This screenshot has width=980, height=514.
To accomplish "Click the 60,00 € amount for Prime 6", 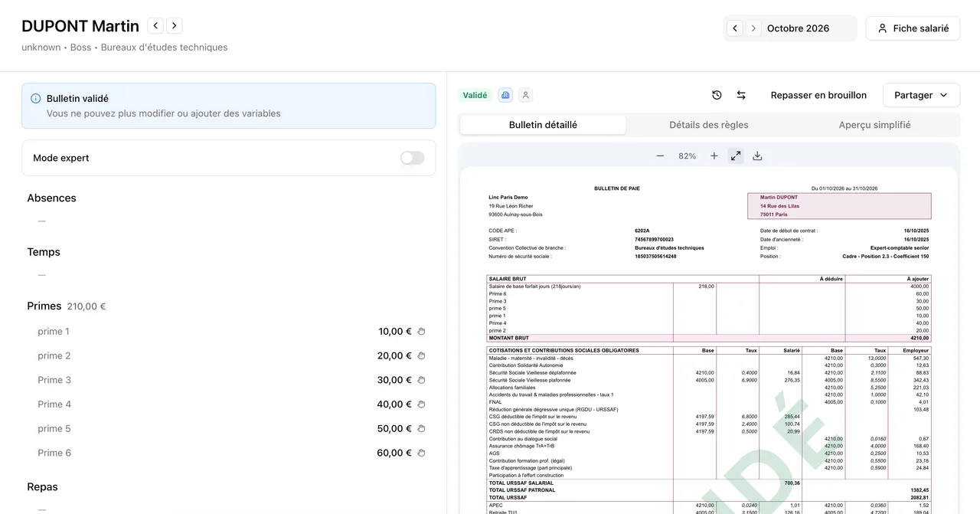I will (x=394, y=453).
